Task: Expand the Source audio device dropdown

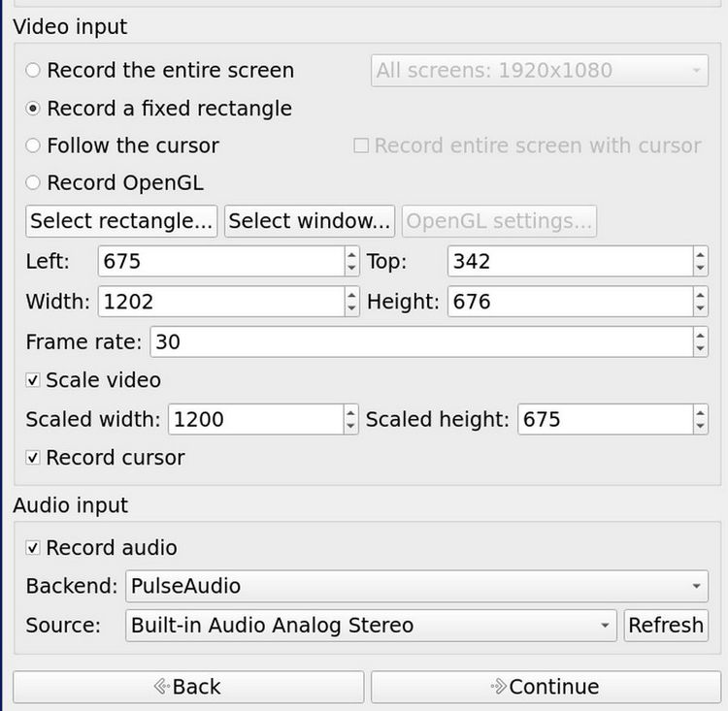Action: tap(371, 626)
